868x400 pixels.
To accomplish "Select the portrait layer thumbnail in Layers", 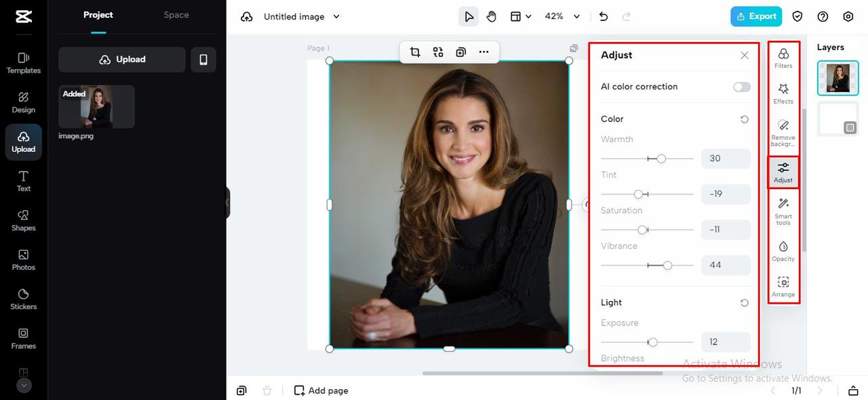I will 837,78.
